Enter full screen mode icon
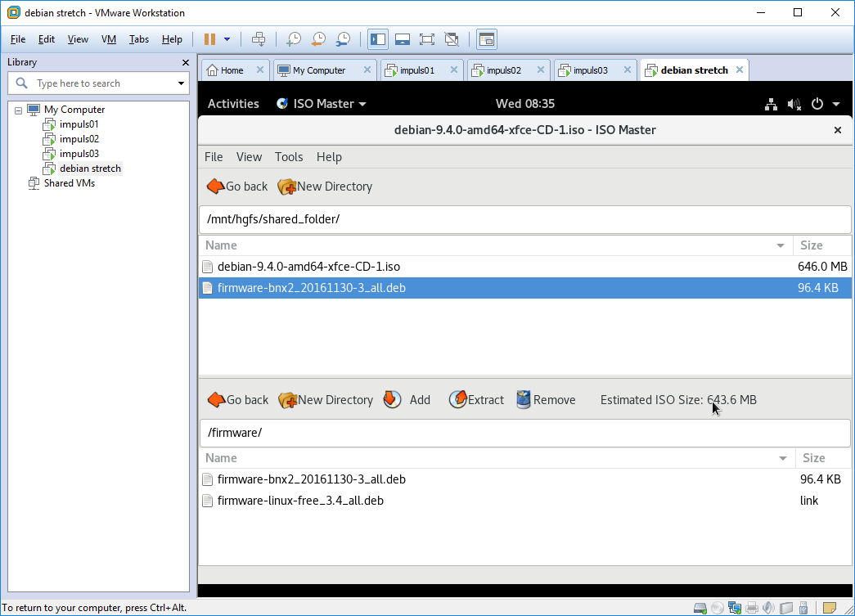 pos(427,39)
